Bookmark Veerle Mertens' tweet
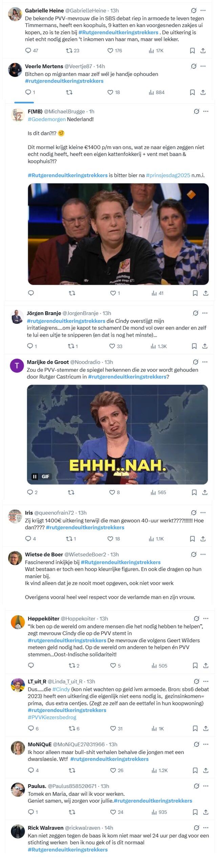 [192, 92]
